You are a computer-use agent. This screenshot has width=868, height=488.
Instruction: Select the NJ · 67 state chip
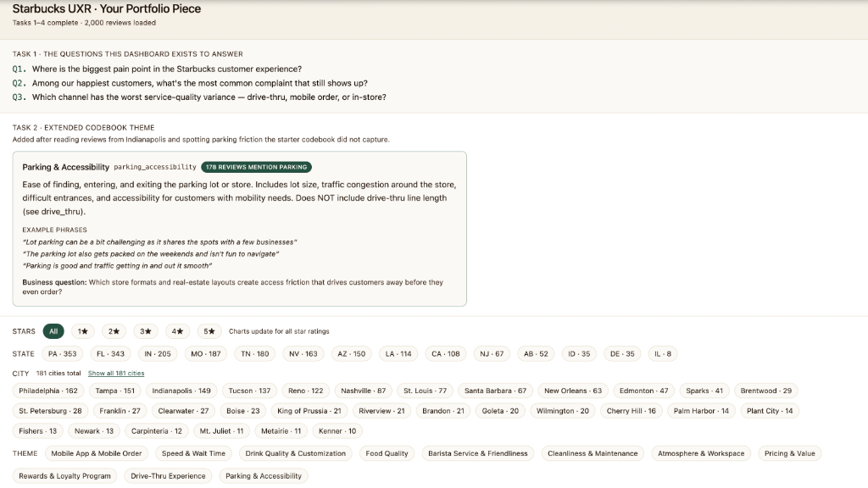pos(492,354)
